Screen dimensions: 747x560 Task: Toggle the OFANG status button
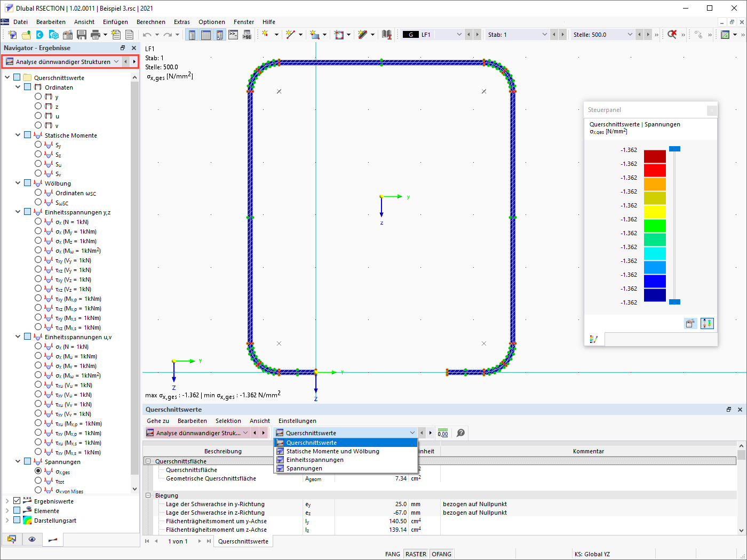[441, 554]
